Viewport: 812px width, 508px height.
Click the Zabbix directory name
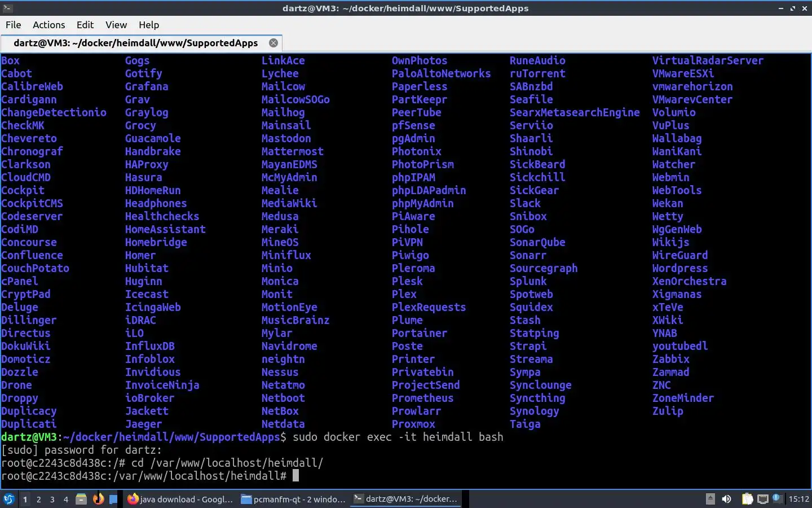671,359
